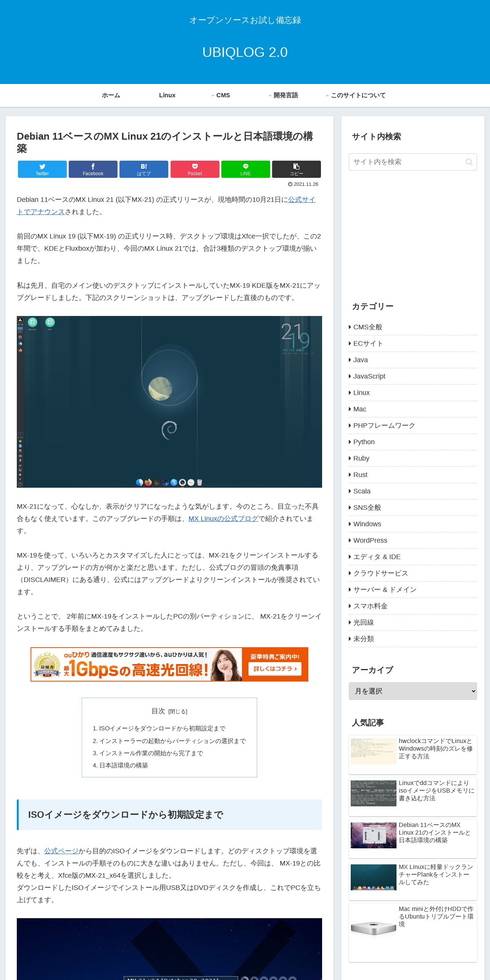
Task: Open the ホーム menu item
Action: coord(111,95)
